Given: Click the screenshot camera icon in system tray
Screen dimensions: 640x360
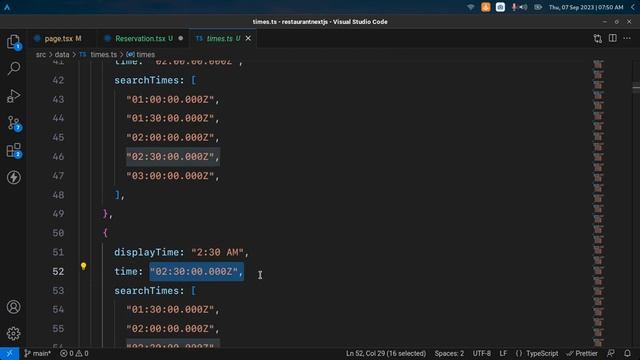Looking at the screenshot, I should click(x=500, y=7).
